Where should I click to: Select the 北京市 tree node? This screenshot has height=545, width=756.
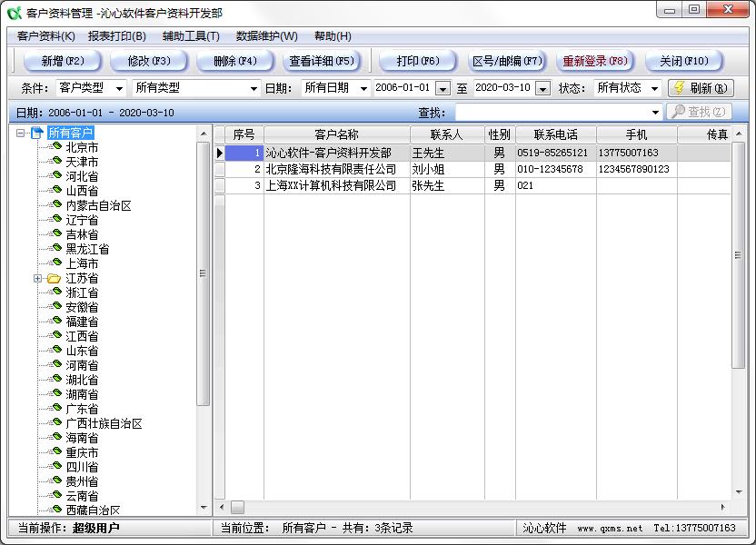[82, 147]
